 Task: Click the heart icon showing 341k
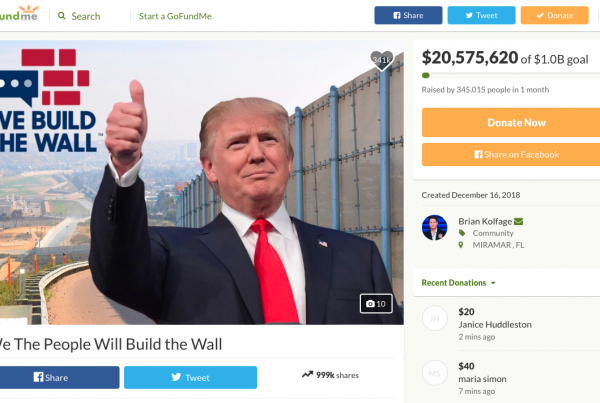382,60
